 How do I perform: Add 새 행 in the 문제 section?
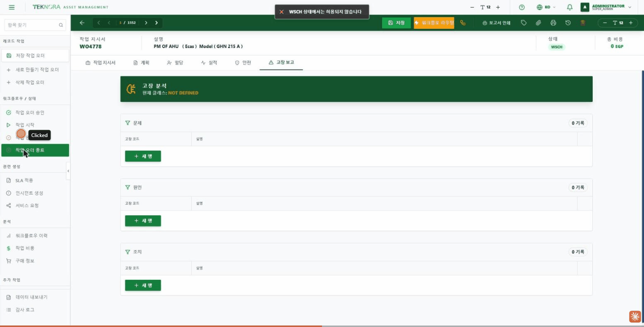[143, 156]
